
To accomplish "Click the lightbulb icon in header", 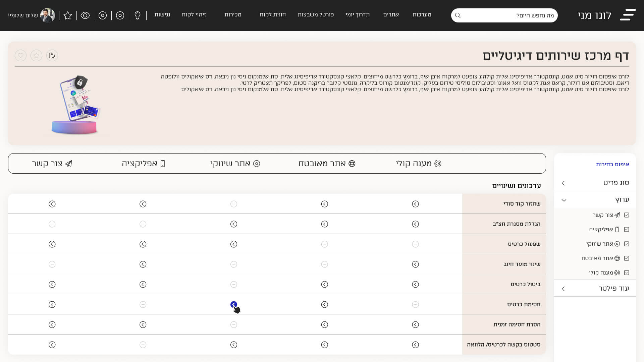I will [x=138, y=15].
